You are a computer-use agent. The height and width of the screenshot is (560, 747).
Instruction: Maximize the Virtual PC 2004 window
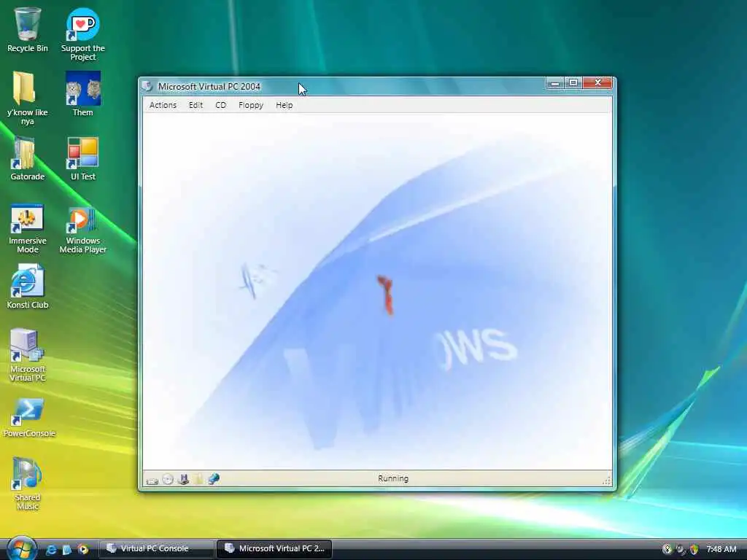pyautogui.click(x=573, y=83)
